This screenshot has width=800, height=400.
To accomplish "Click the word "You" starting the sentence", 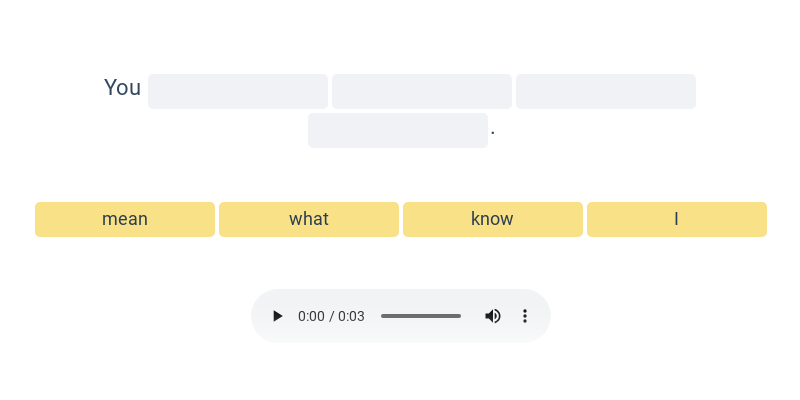I will pos(122,88).
